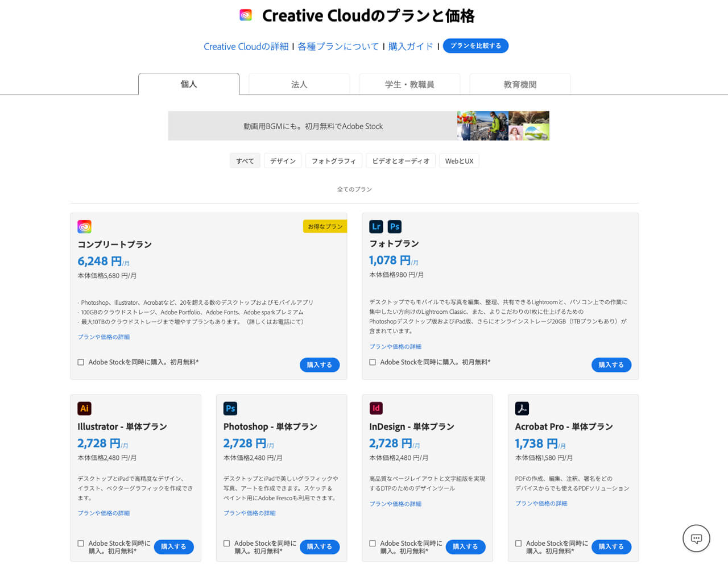Viewport: 728px width, 568px height.
Task: Click the Illustrator - 単体プラン heading
Action: (122, 426)
